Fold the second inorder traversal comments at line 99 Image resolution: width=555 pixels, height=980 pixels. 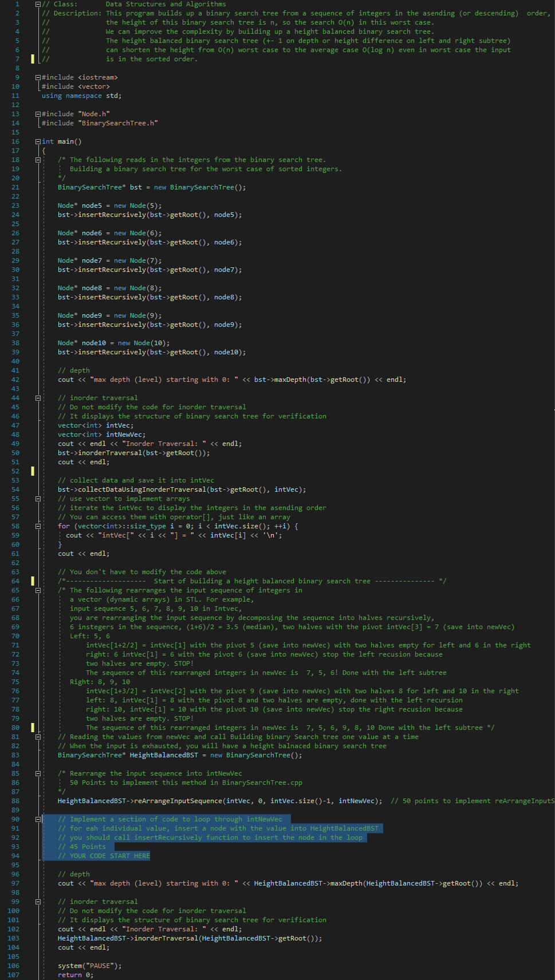38,902
